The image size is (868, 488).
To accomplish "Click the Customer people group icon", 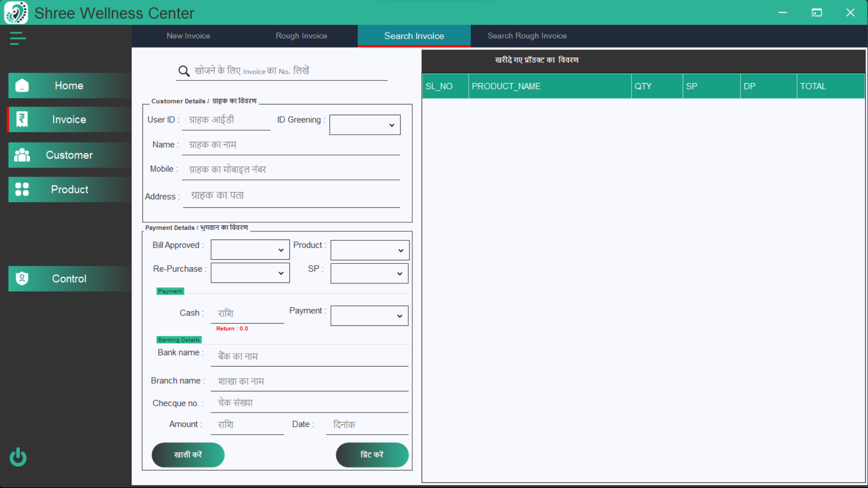I will tap(22, 155).
